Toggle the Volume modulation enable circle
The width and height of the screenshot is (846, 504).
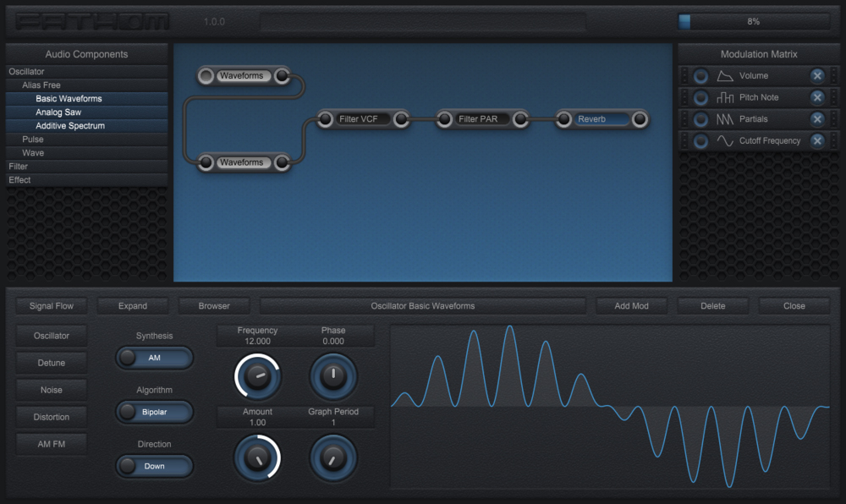tap(700, 76)
